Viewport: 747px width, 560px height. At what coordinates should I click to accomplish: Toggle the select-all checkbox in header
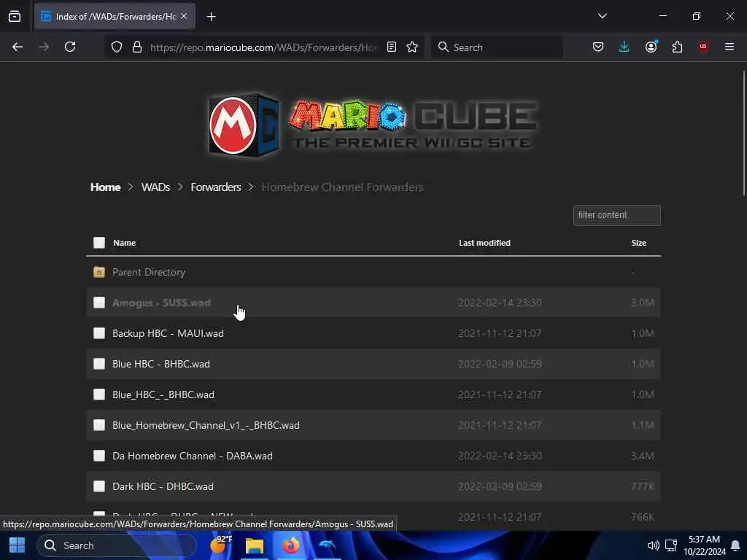pos(99,243)
